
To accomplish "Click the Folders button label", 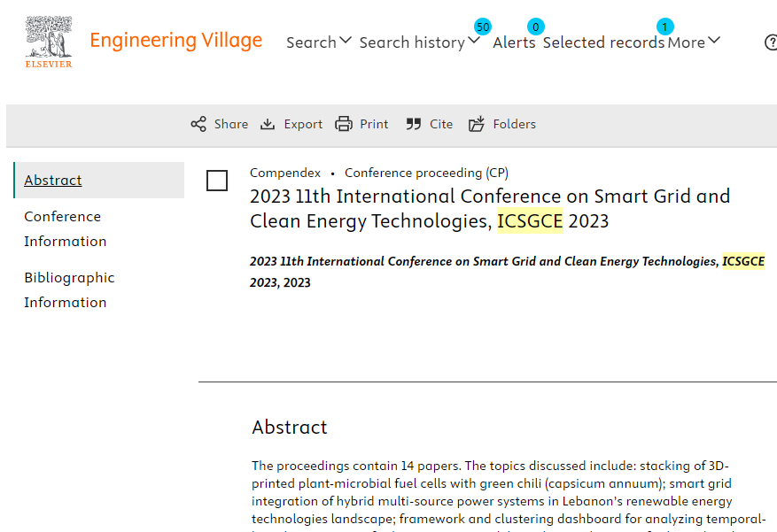I will tap(515, 124).
